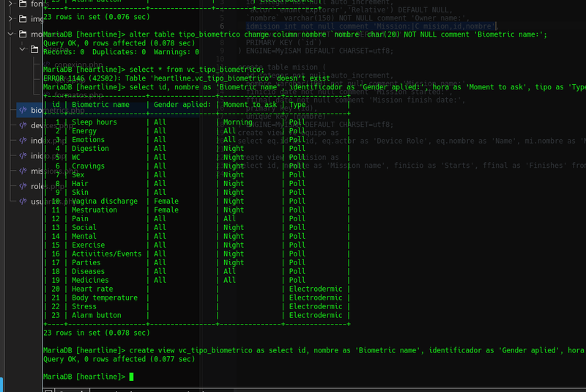Image resolution: width=586 pixels, height=392 pixels.
Task: Click 'Female' in the Mestruation row
Action: pos(166,210)
